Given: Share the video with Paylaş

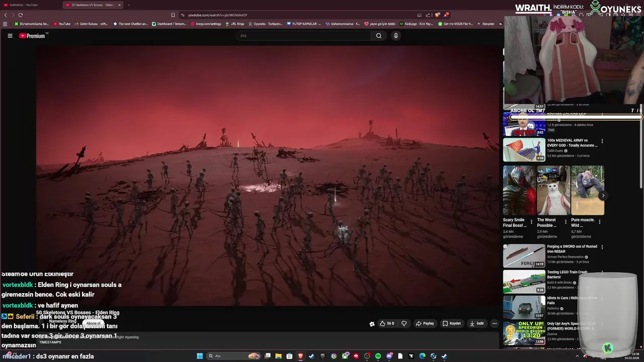Looking at the screenshot, I should point(425,323).
